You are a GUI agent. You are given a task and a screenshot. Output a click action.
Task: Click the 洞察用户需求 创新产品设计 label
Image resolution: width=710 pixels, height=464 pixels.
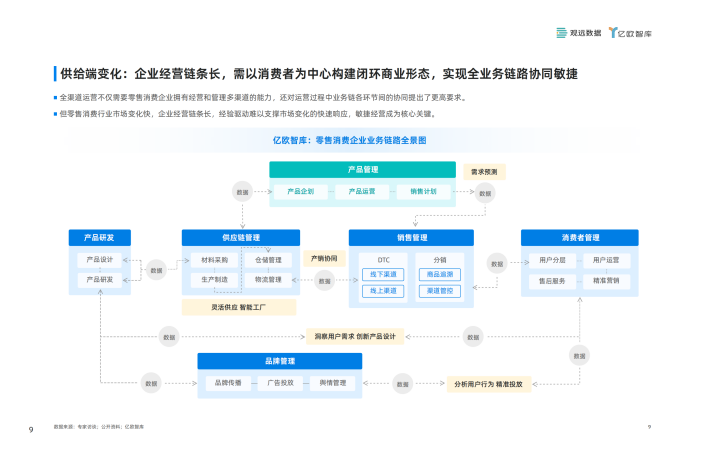tap(355, 336)
